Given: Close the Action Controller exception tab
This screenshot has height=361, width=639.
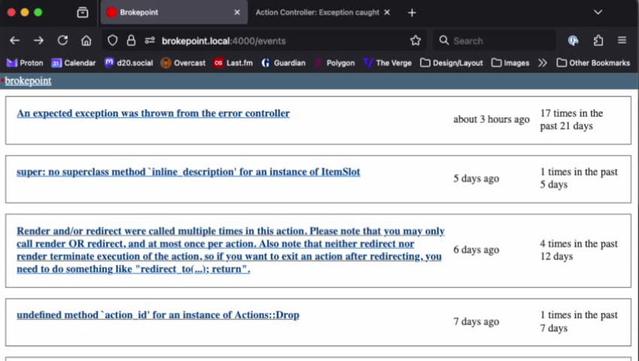Looking at the screenshot, I should (387, 12).
